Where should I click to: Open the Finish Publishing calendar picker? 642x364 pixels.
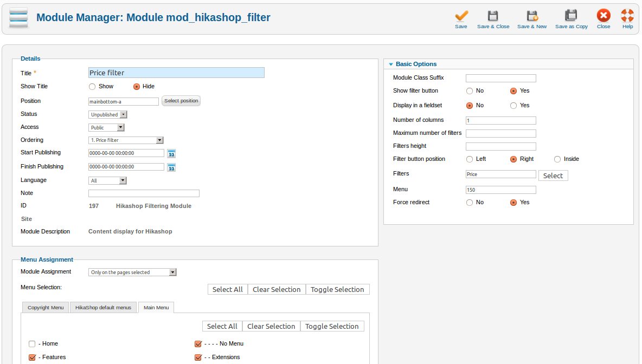point(171,167)
